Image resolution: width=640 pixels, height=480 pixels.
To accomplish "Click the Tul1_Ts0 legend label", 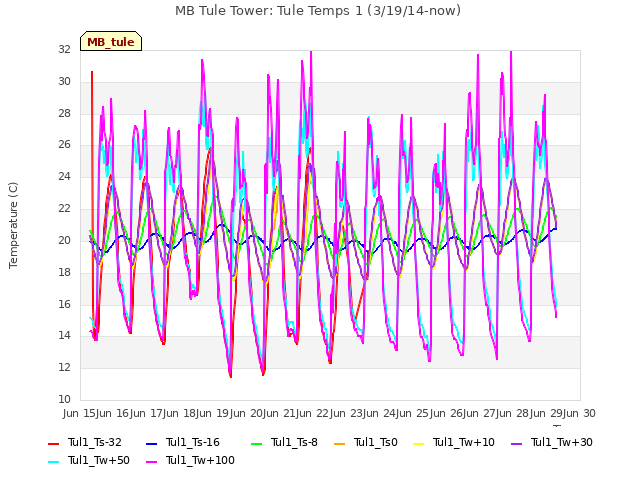I will click(x=375, y=442).
